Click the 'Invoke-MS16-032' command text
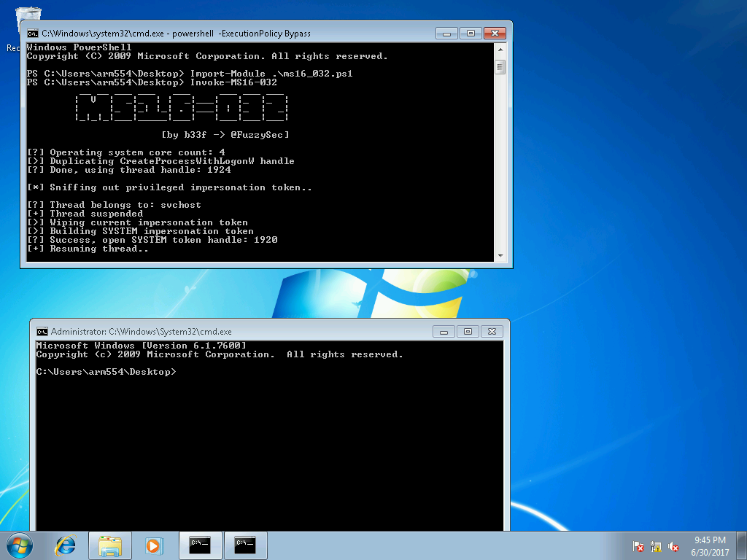 233,82
